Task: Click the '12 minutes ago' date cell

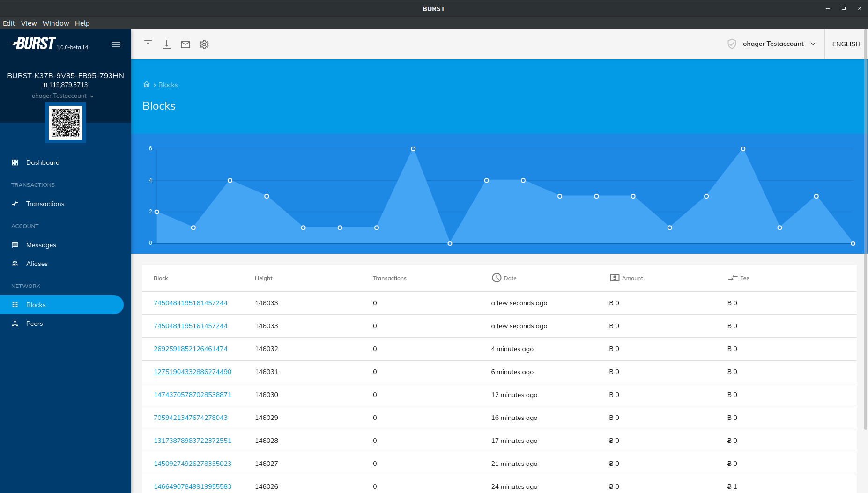Action: [514, 395]
